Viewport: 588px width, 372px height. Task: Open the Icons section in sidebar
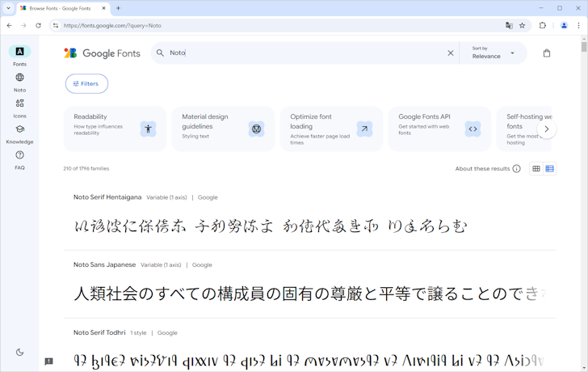[x=19, y=108]
